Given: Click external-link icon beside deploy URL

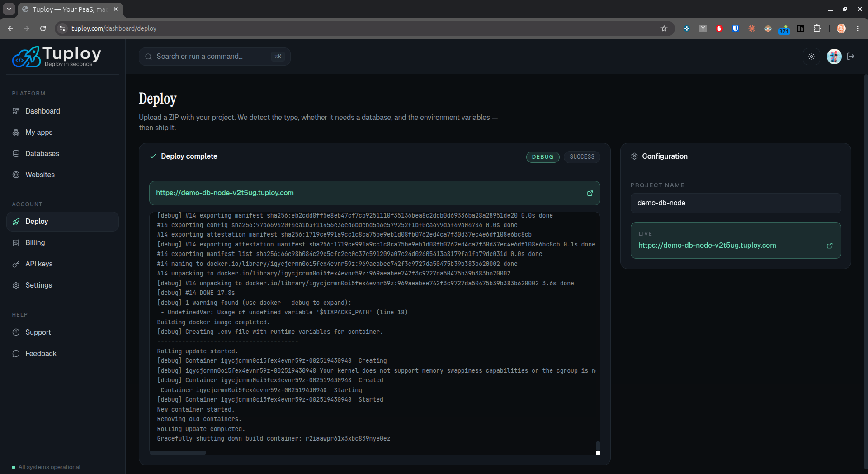Looking at the screenshot, I should (x=590, y=193).
